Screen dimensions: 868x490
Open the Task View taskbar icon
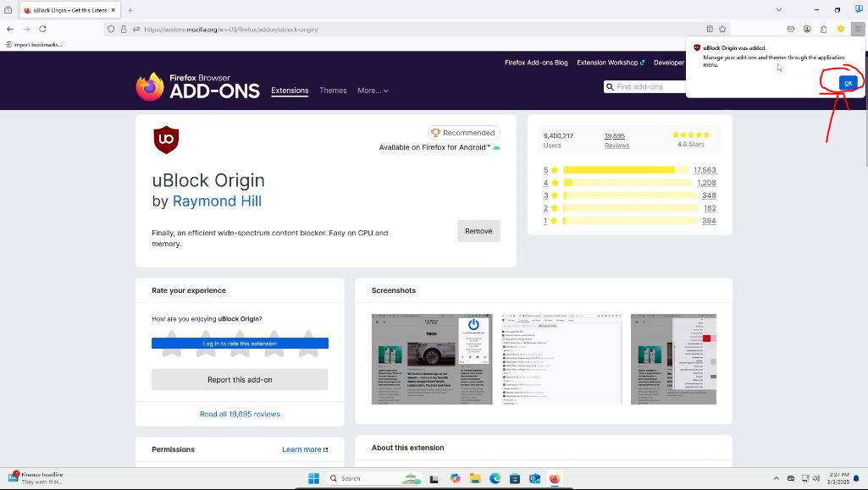[434, 479]
